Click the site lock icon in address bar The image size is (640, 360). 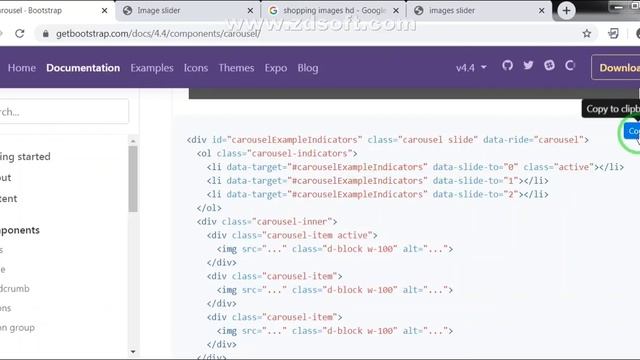pos(46,33)
